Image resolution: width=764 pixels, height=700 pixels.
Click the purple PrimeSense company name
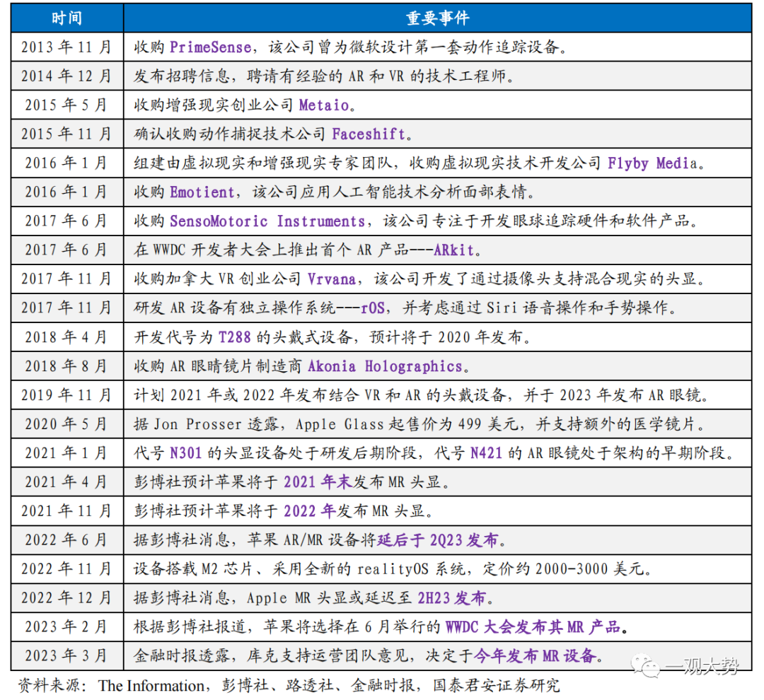pos(211,47)
